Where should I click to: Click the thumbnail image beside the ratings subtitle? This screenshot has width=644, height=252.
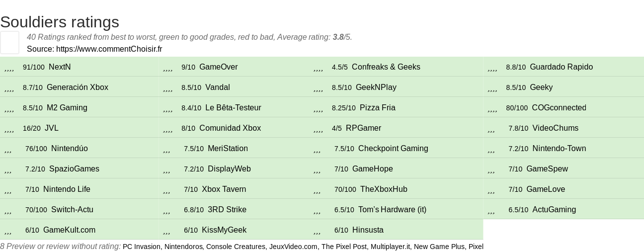tap(9, 42)
